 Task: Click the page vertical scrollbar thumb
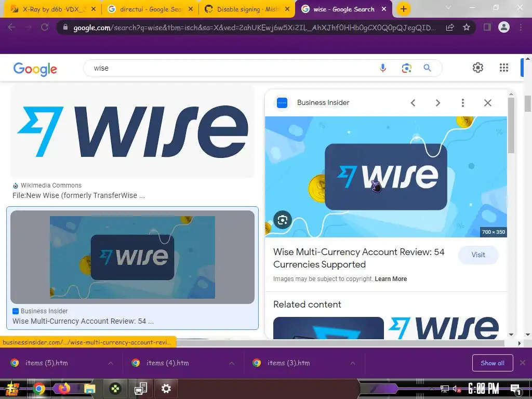(x=528, y=103)
